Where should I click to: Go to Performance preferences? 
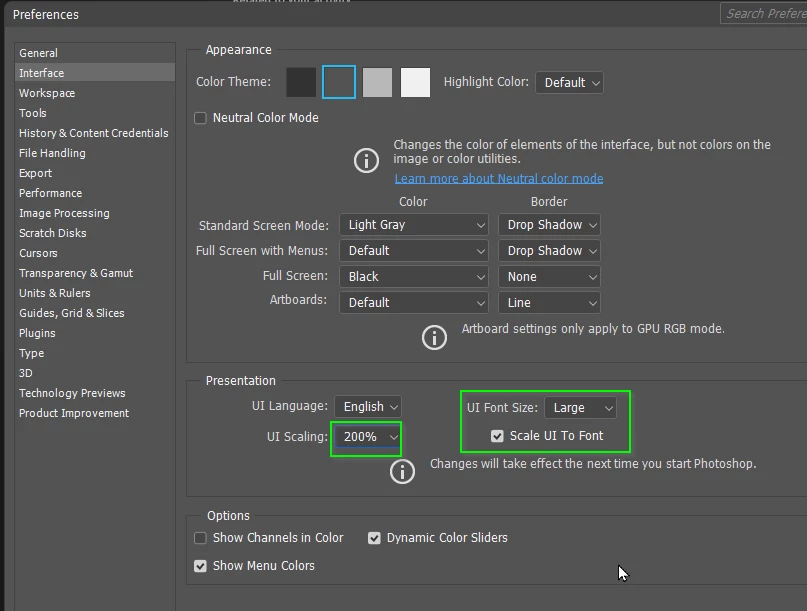tap(95, 193)
